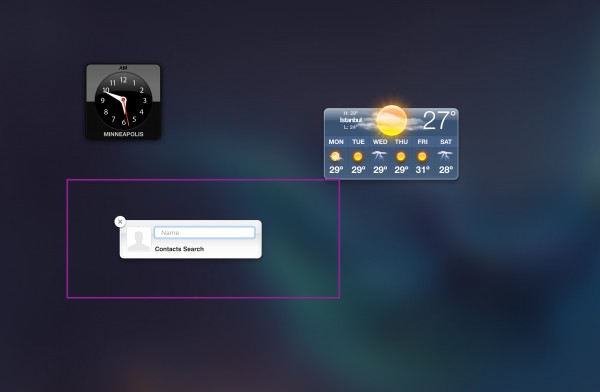Select the MON day label
Screen dimensions: 600x392
pos(336,142)
